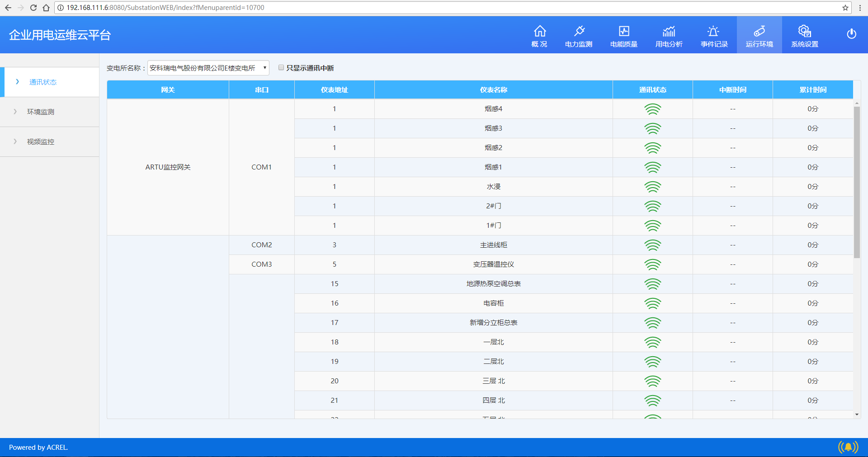Click the browser home icon
Viewport: 868px width, 457px height.
tap(46, 8)
